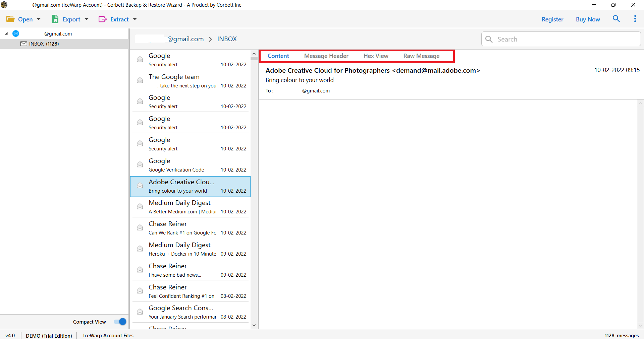Switch to the Message Header tab
The image size is (644, 339).
coord(326,56)
